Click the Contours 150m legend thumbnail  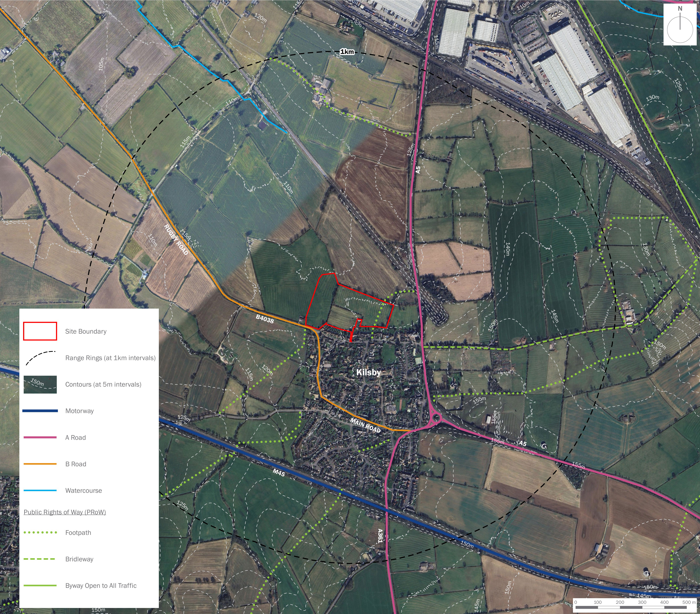pos(40,384)
